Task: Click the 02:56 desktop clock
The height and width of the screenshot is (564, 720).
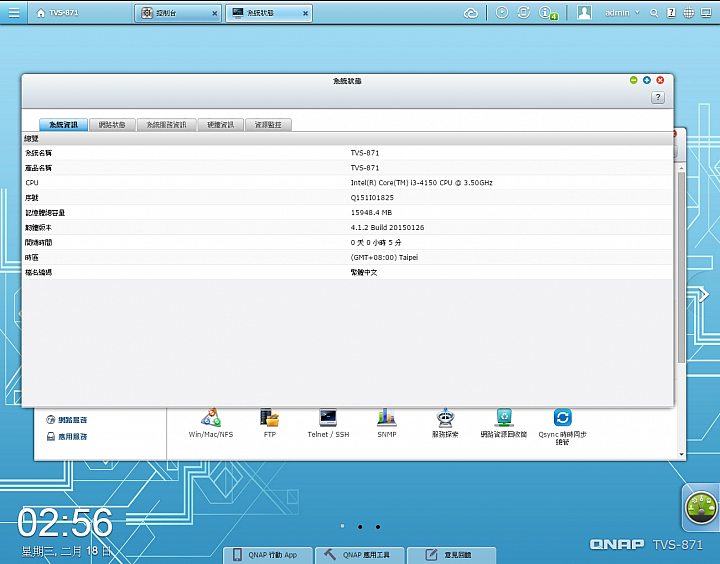Action: pos(65,523)
